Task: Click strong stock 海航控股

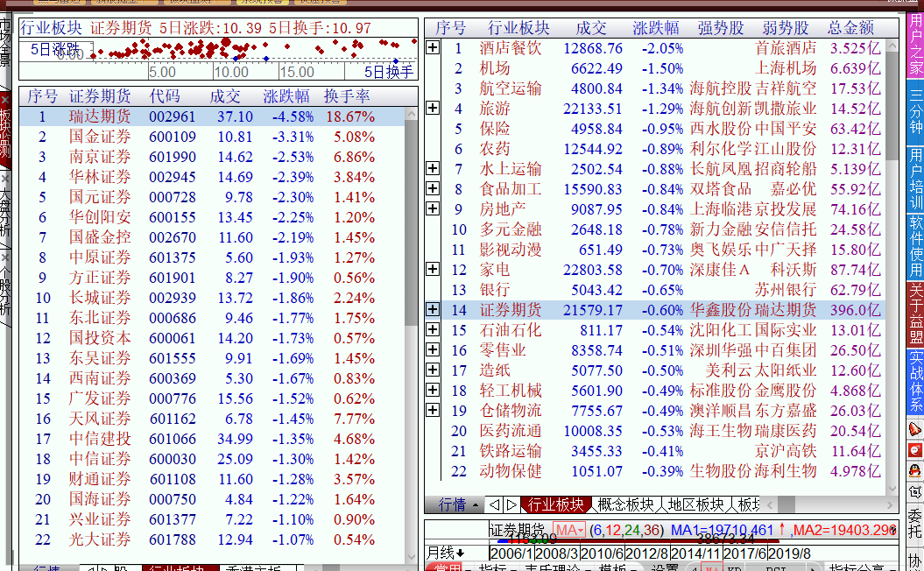Action: [x=721, y=88]
